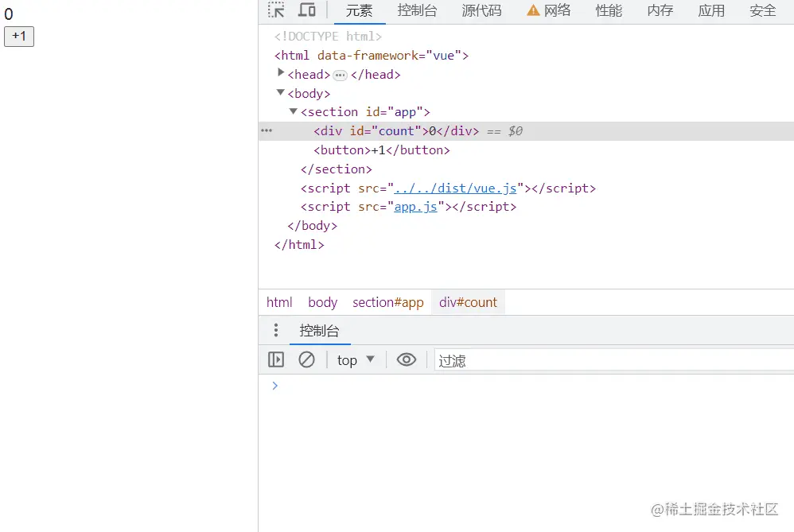
Task: Click the count value 0 on the page
Action: pyautogui.click(x=9, y=14)
